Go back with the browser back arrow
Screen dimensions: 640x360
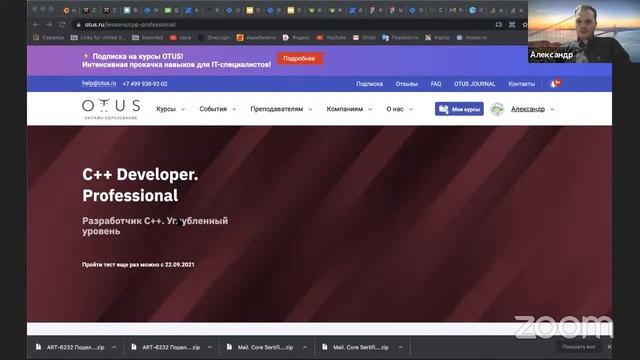pyautogui.click(x=36, y=24)
